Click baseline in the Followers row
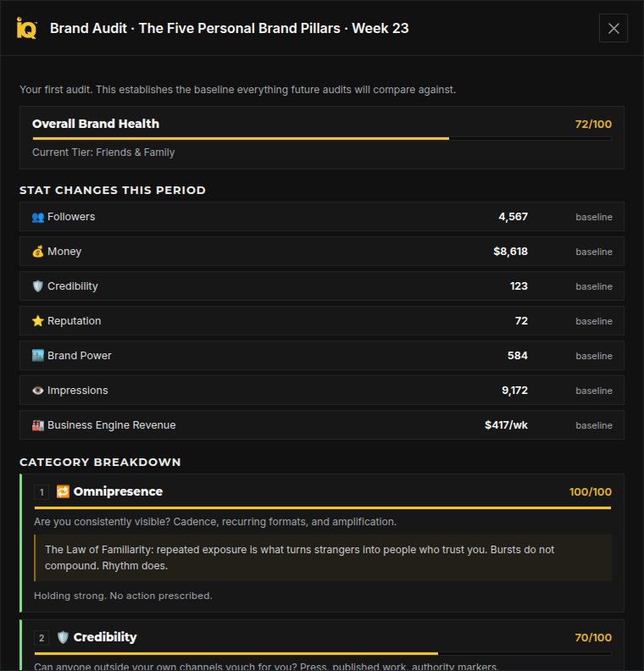 click(x=594, y=217)
